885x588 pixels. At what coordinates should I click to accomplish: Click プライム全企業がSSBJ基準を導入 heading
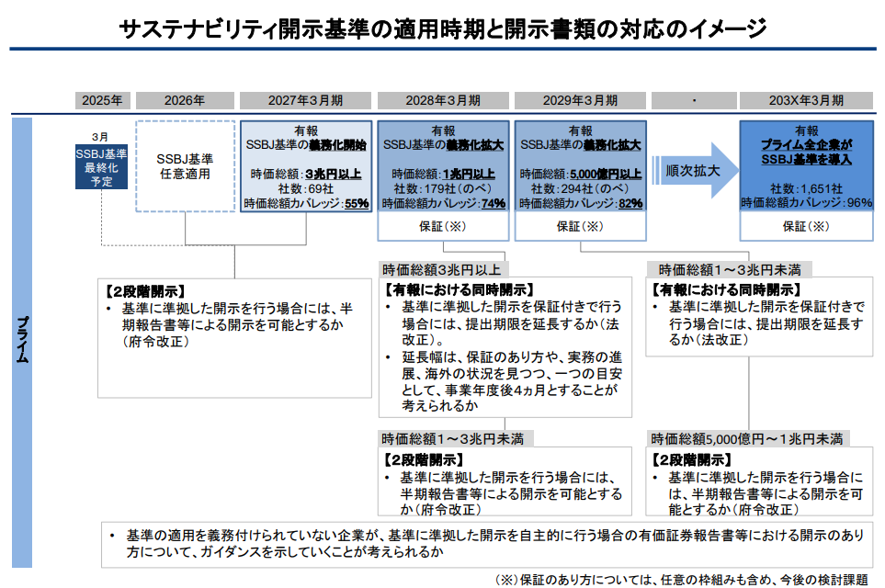(806, 153)
